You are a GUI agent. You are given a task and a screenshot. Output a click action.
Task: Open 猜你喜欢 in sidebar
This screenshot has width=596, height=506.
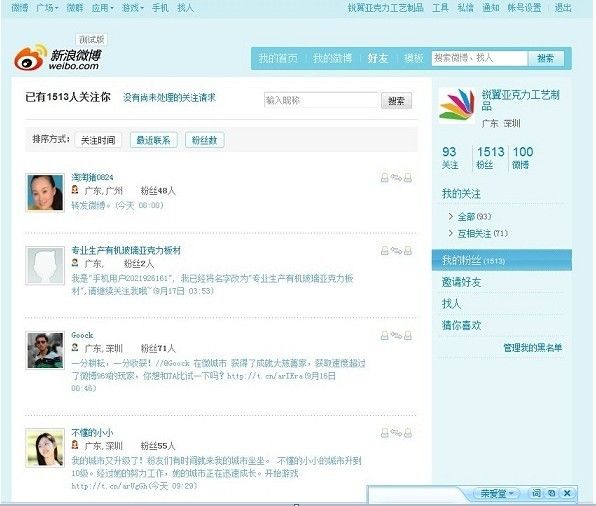[x=461, y=325]
